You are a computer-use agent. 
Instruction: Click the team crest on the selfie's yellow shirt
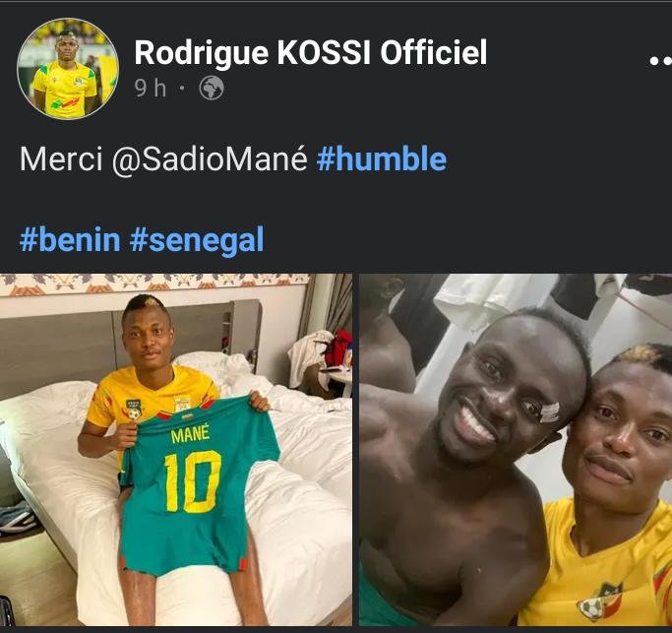point(595,603)
